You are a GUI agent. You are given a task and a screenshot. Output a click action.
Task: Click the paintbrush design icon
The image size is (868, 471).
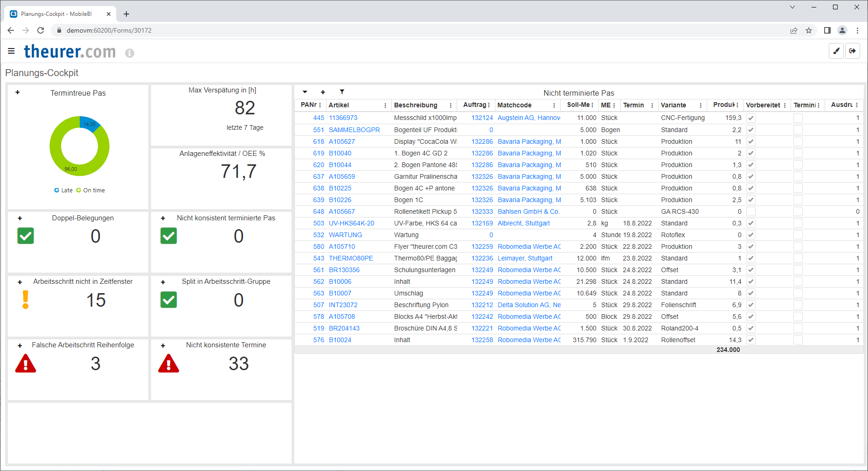pyautogui.click(x=836, y=51)
